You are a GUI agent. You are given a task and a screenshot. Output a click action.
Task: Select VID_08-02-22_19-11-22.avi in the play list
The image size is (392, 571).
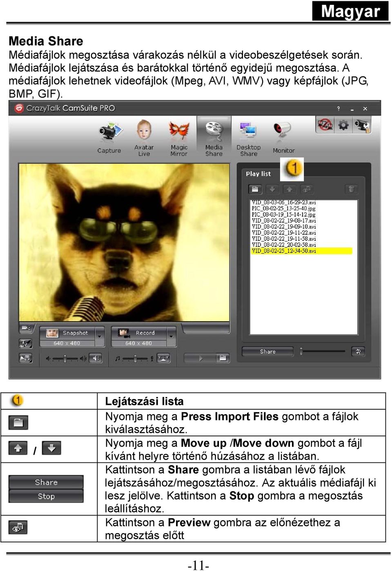pos(284,233)
